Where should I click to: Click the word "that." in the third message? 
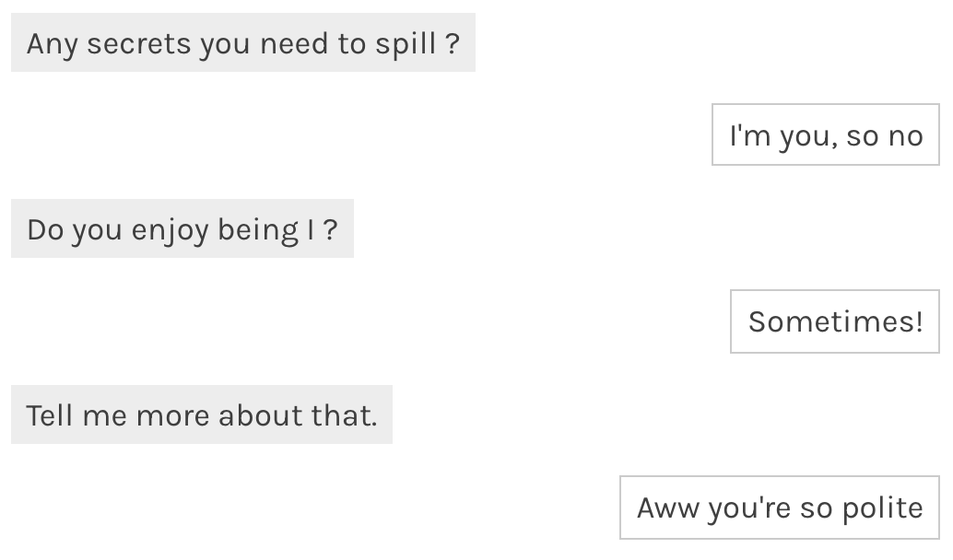pos(344,415)
